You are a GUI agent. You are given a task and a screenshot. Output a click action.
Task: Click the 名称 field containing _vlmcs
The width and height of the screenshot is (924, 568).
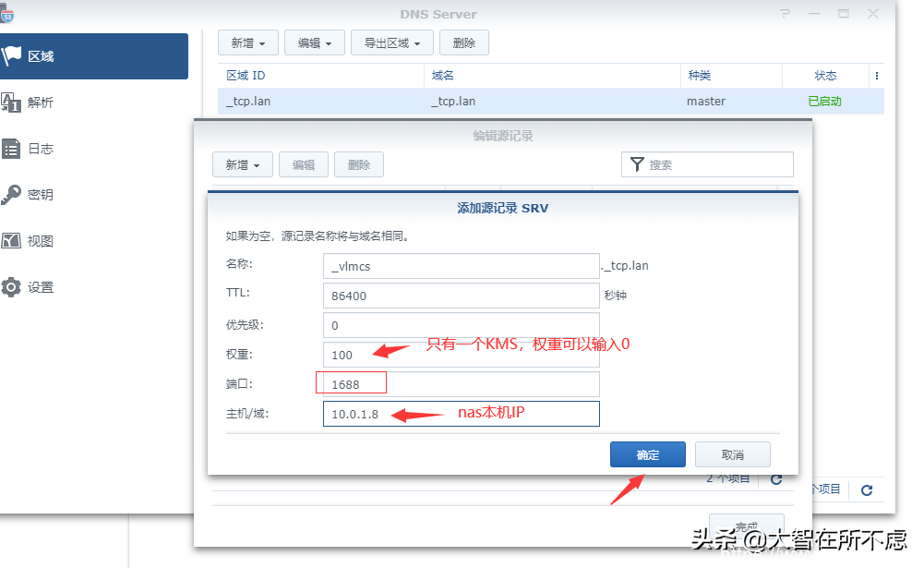[x=462, y=266]
